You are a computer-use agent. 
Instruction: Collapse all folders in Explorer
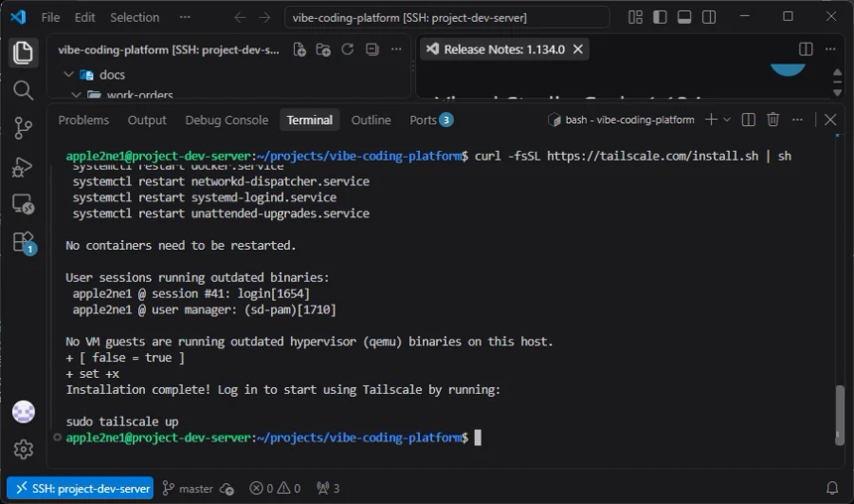coord(372,50)
